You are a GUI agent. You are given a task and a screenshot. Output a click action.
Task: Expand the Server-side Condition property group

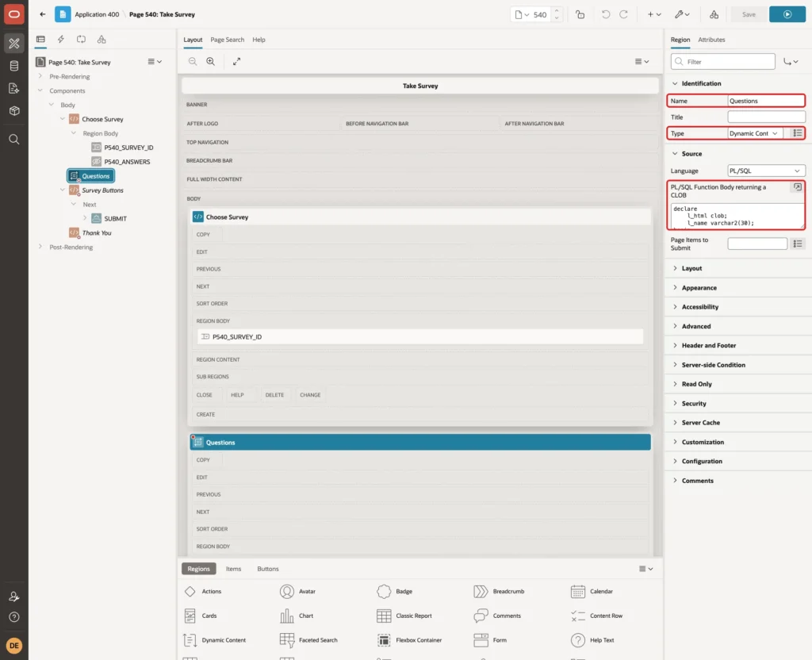coord(675,364)
